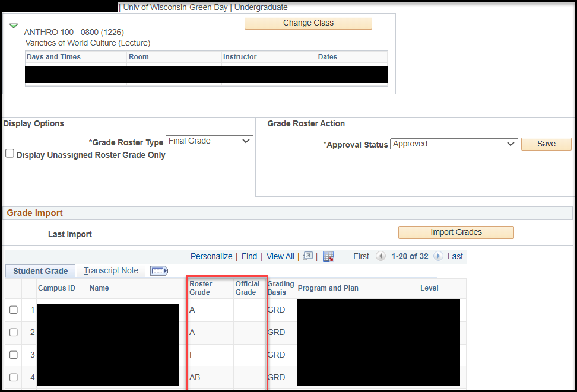Viewport: 577px width, 392px height.
Task: Collapse the ANTHRO 100 class section triangle
Action: [x=14, y=26]
